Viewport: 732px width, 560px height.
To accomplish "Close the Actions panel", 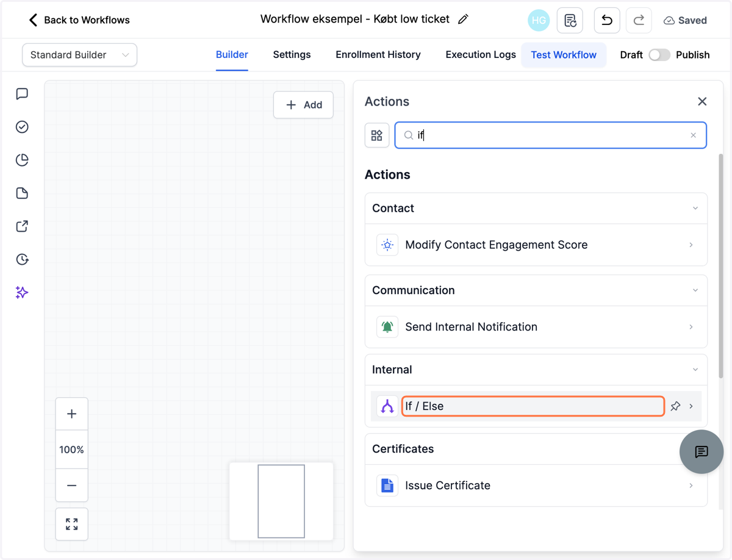I will click(702, 101).
